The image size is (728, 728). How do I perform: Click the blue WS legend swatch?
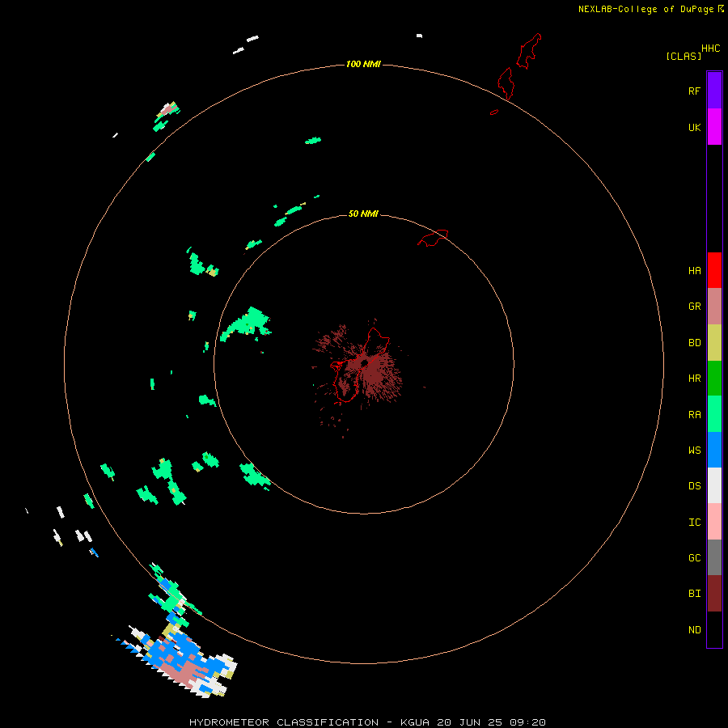point(714,450)
